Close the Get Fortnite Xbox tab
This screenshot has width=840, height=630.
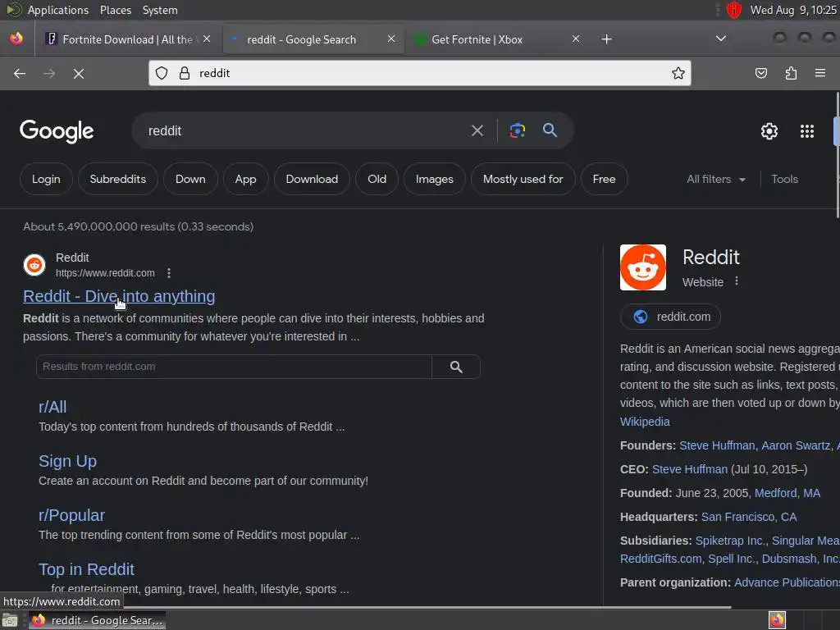(576, 39)
